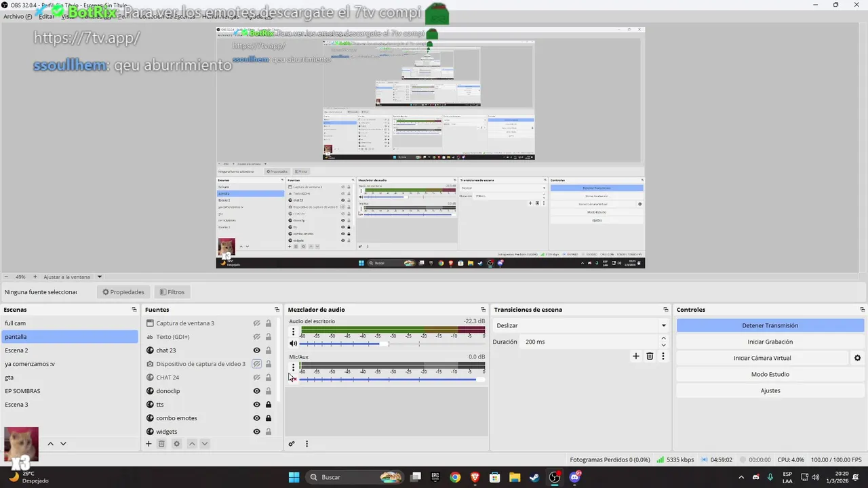Pop out the Transiciones de escena dock
The image size is (868, 488).
pos(666,310)
